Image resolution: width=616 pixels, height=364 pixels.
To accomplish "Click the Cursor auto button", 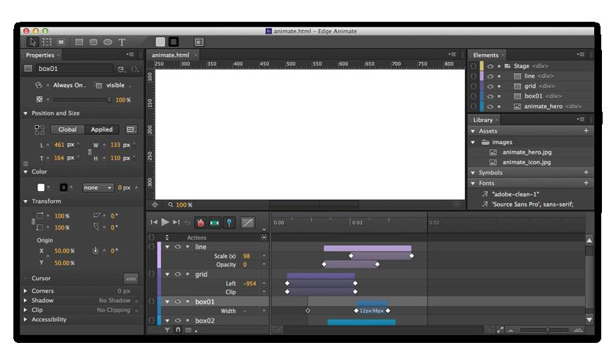I will pyautogui.click(x=131, y=278).
